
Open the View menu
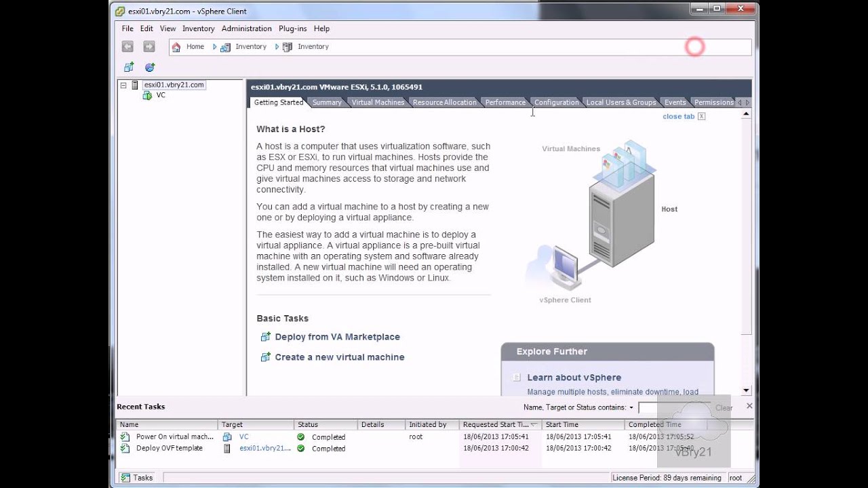pos(167,28)
